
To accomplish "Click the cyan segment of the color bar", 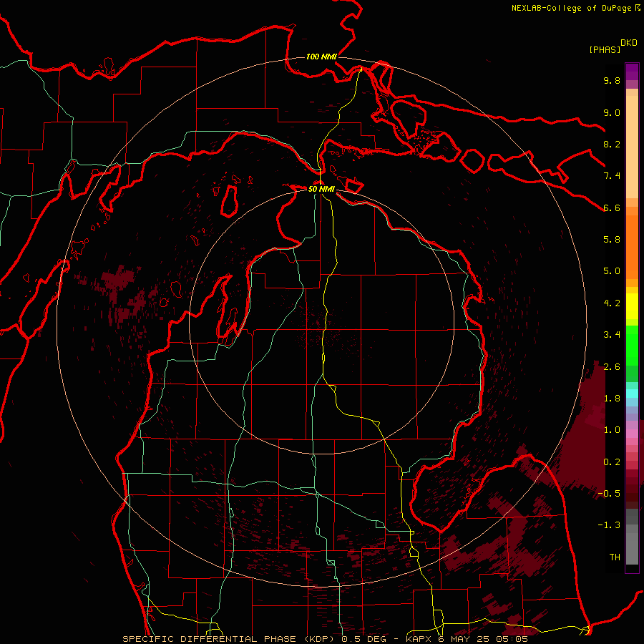I will (x=632, y=394).
